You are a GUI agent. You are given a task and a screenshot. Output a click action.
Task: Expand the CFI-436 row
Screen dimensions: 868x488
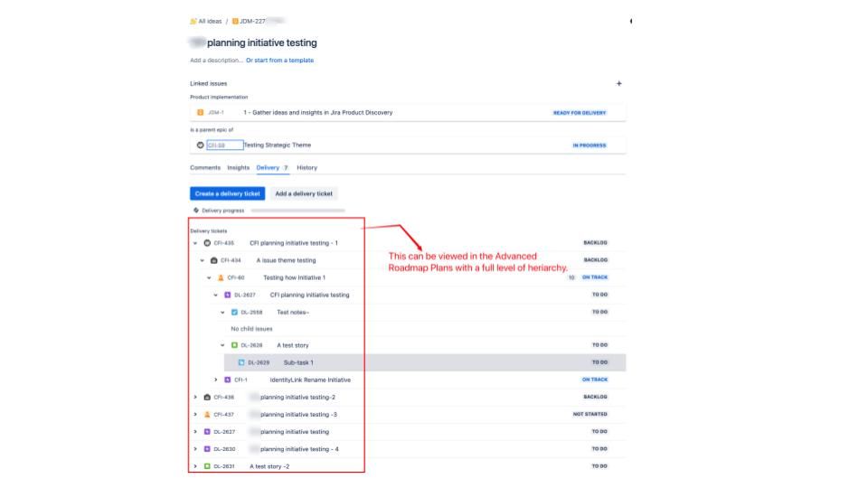tap(195, 398)
